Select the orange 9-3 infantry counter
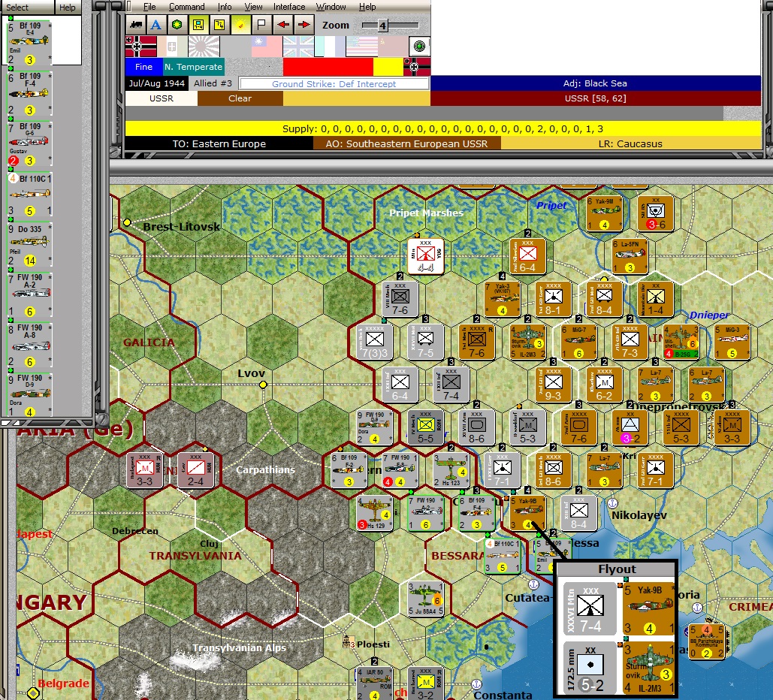Image resolution: width=773 pixels, height=700 pixels. 553,384
